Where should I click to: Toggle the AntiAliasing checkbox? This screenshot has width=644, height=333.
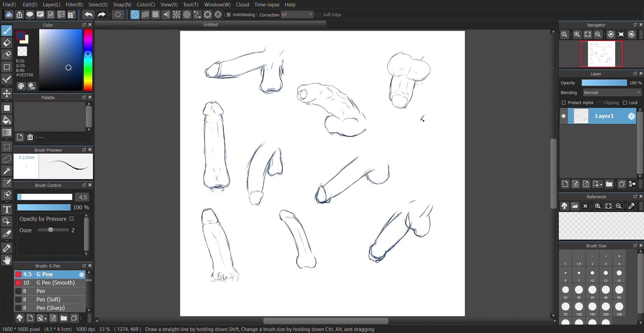229,15
